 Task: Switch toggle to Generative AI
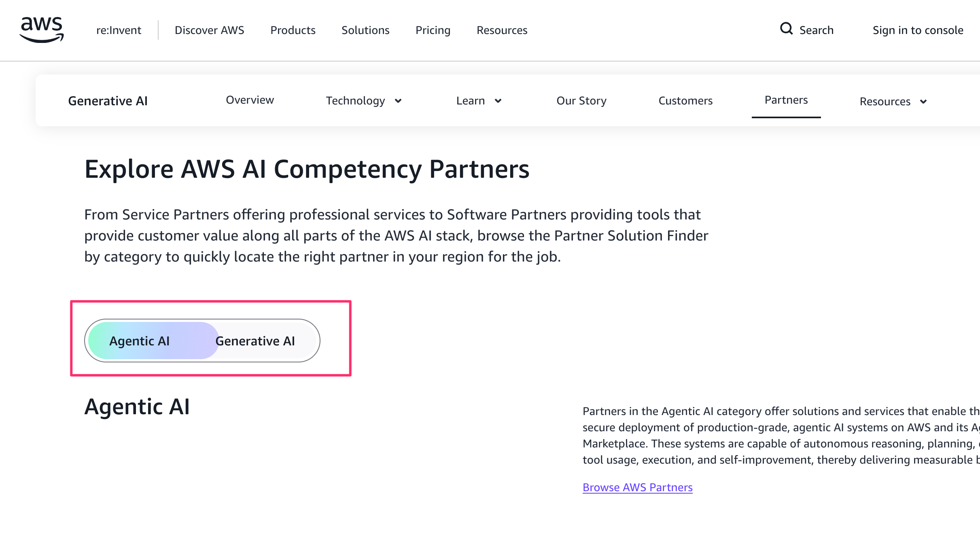(255, 341)
